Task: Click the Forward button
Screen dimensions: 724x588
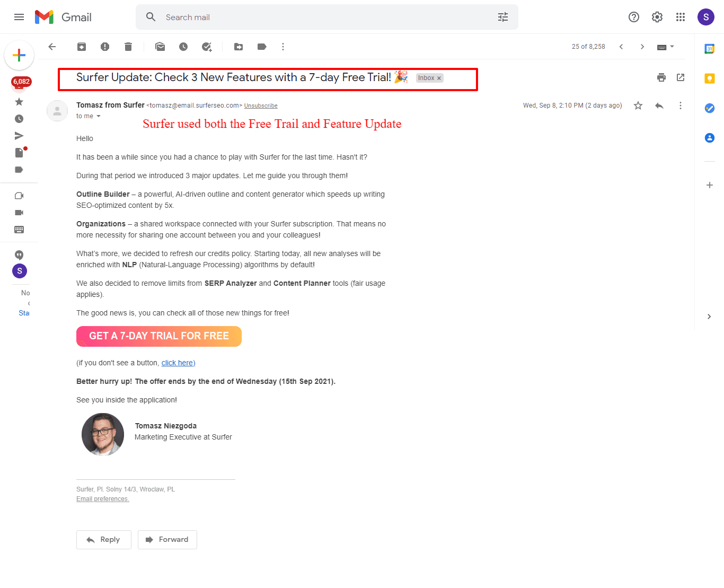Action: click(x=167, y=540)
